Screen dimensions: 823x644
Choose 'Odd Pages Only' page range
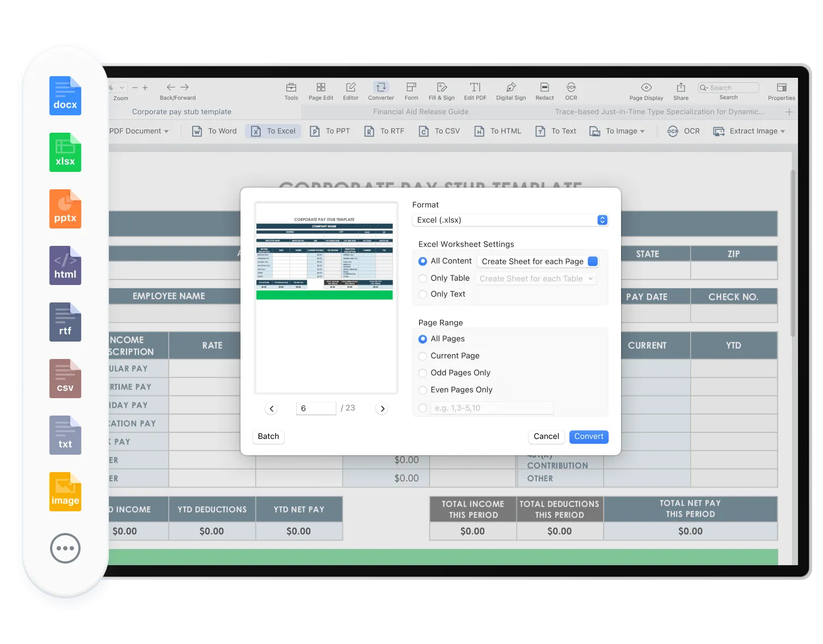[423, 373]
